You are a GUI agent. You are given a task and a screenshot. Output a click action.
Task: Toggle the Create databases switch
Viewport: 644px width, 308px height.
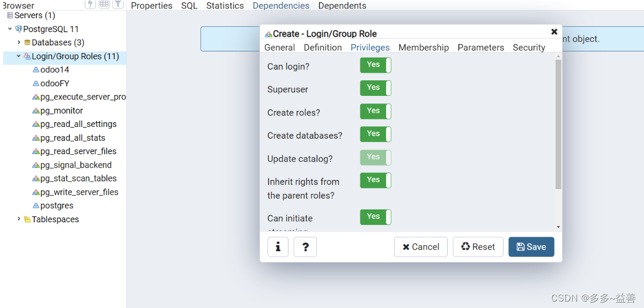[375, 134]
